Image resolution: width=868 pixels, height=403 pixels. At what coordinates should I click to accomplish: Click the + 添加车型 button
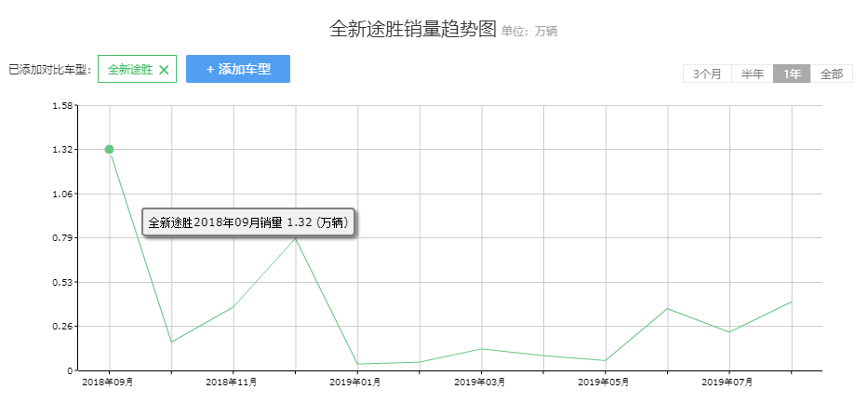238,69
